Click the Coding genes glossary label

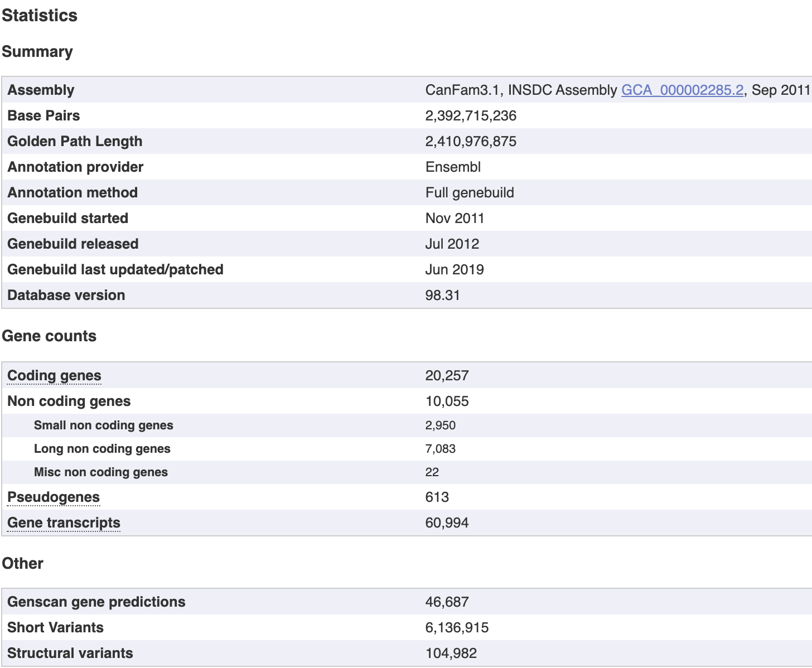(54, 376)
